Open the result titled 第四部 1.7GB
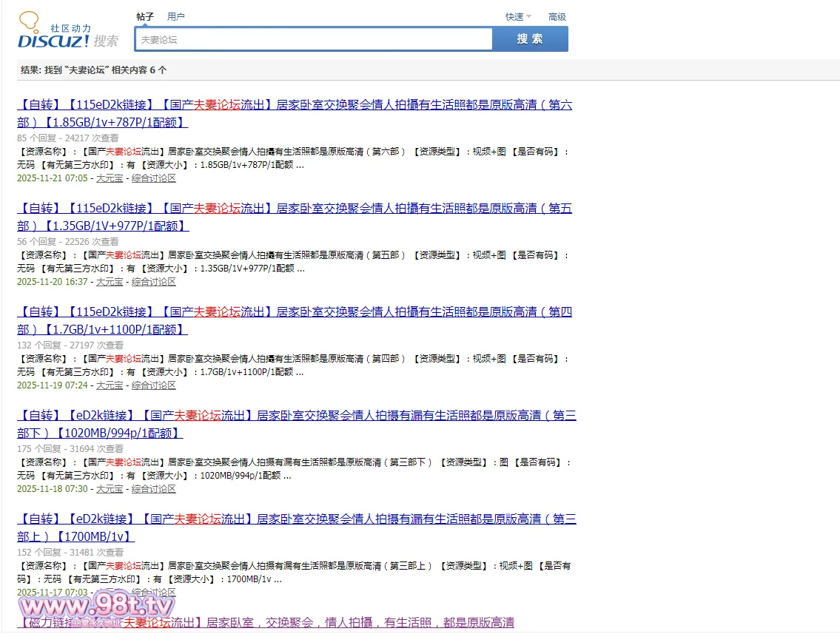Viewport: 840px width, 634px height. tap(294, 312)
